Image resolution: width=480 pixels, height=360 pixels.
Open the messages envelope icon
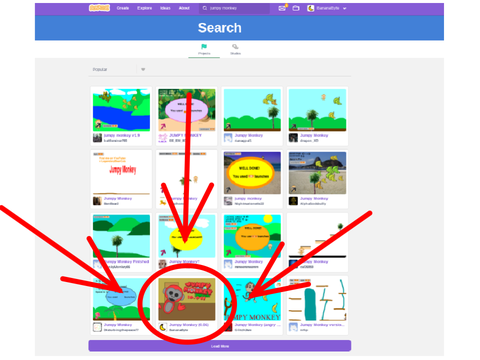click(x=282, y=8)
